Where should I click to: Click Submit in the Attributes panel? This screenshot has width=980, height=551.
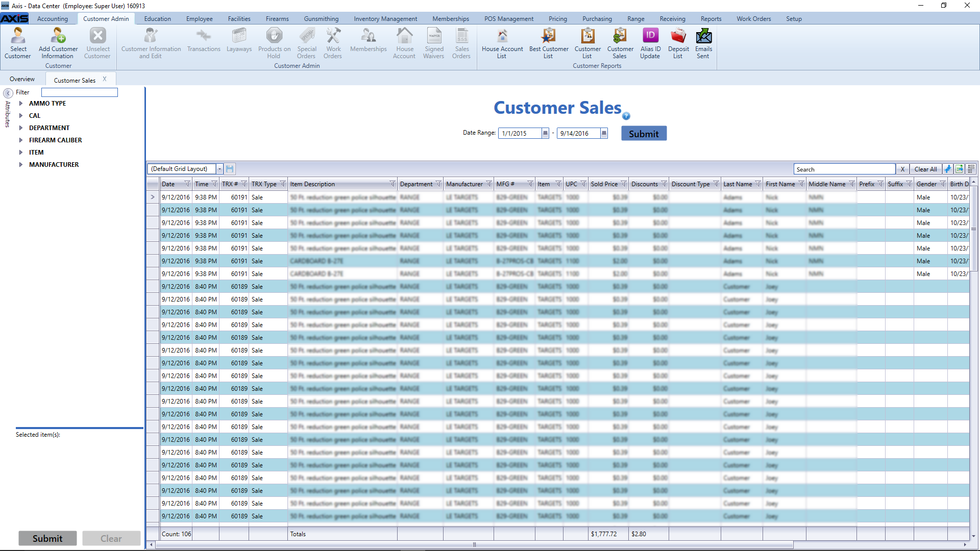click(47, 538)
